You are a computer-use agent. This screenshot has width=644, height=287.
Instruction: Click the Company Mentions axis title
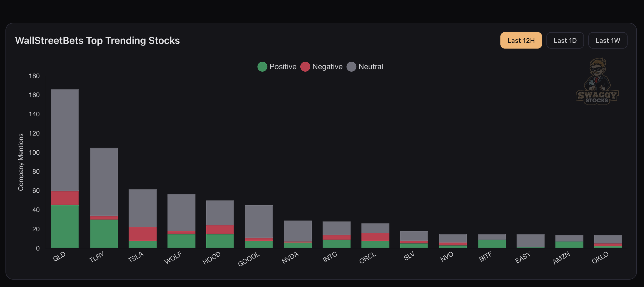21,162
